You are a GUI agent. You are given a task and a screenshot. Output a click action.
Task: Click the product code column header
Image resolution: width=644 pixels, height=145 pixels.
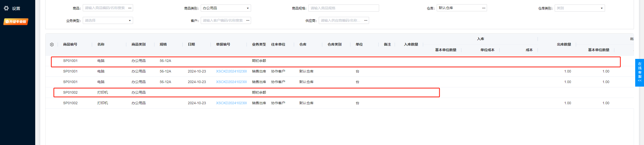[70, 45]
